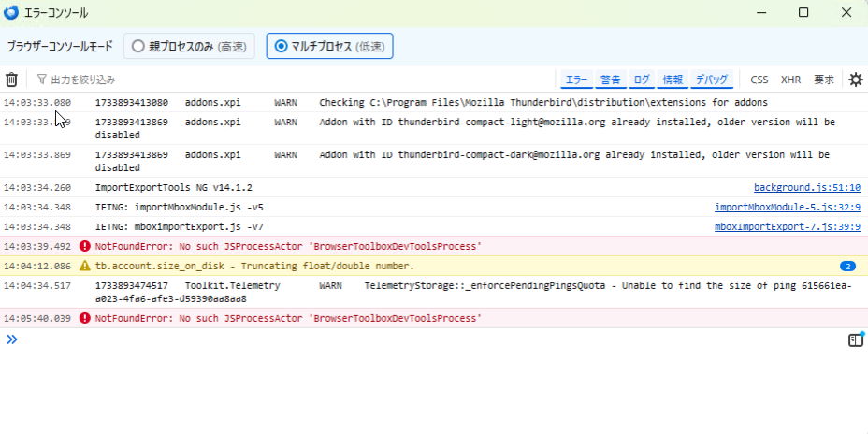Toggle the 情報 filter button
The height and width of the screenshot is (434, 868).
coord(673,80)
